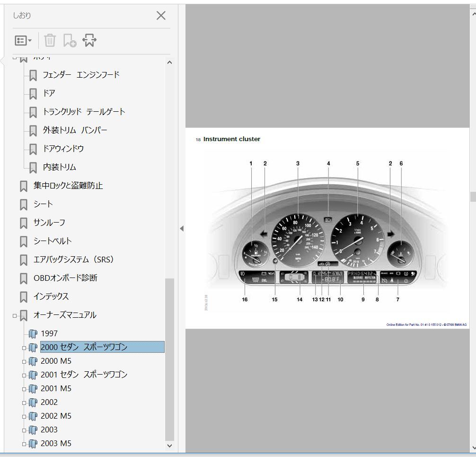Go to the ドアウィンドウ bookmark
The width and height of the screenshot is (476, 457).
click(63, 149)
